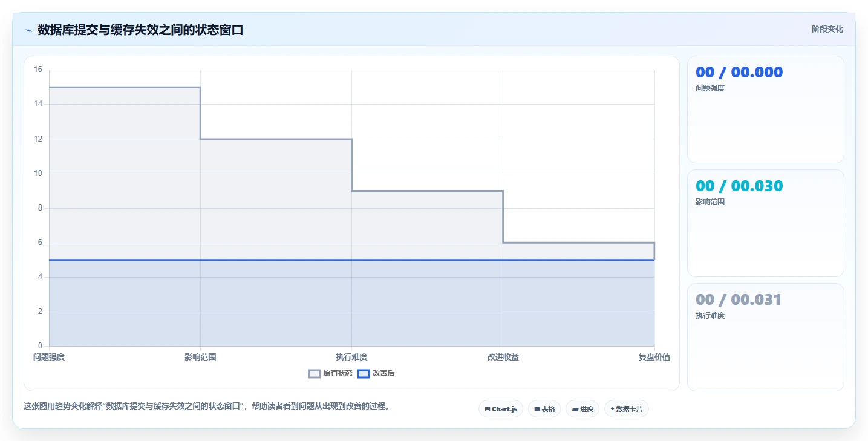Select the 进度 tag pill
The width and height of the screenshot is (868, 441).
click(x=582, y=409)
